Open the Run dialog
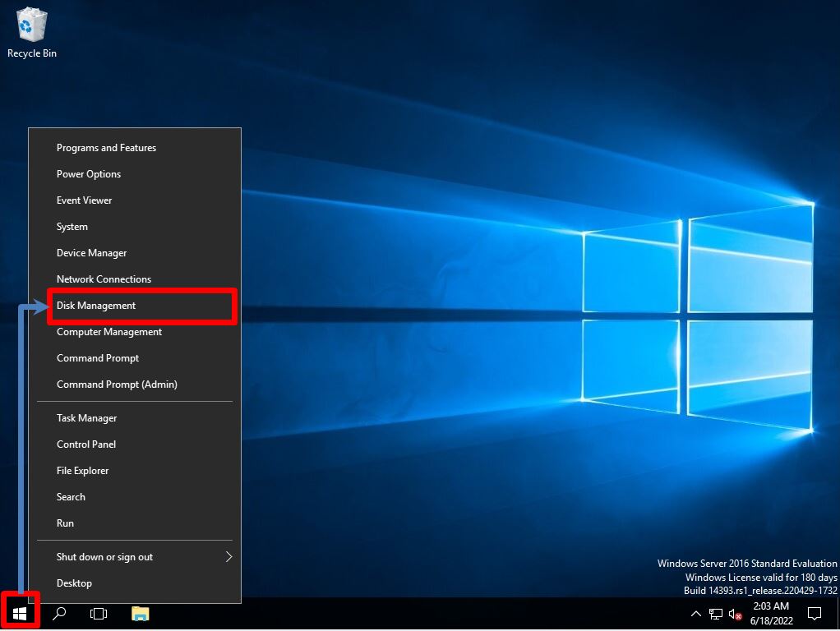840x631 pixels. click(65, 523)
